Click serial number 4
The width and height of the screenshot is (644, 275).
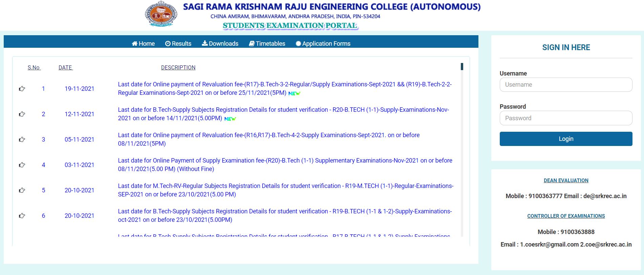[43, 165]
